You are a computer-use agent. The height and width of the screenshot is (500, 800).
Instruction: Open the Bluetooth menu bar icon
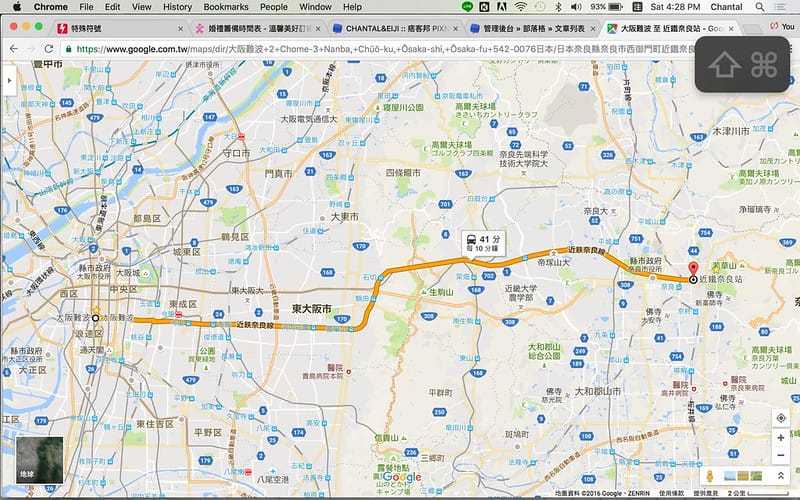pos(559,7)
